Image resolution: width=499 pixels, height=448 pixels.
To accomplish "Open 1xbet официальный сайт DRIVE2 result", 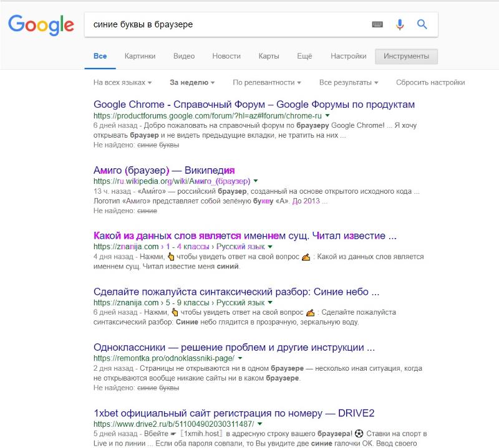I will 234,413.
